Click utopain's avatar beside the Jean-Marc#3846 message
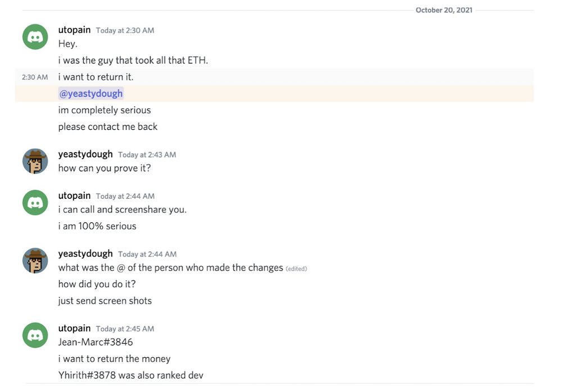 click(35, 335)
